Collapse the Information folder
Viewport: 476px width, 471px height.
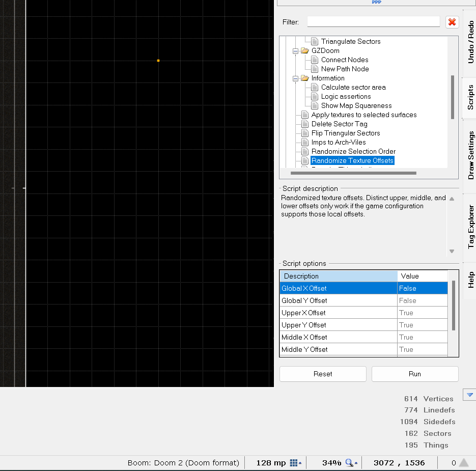coord(295,78)
